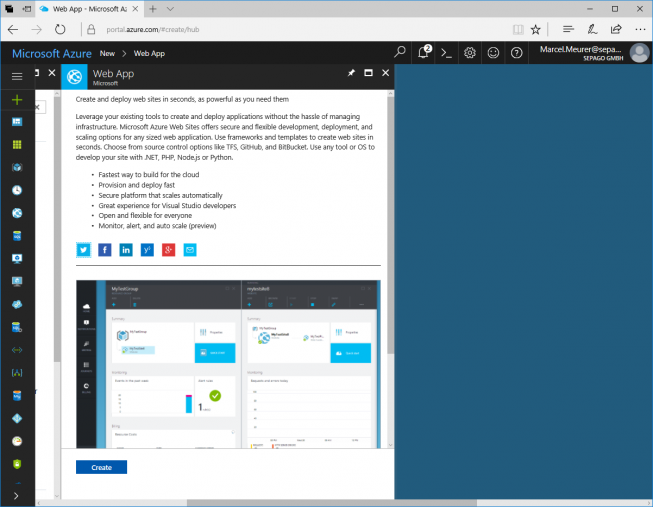Add page to favorites star
Screen dimensions: 653x507
[x=536, y=30]
